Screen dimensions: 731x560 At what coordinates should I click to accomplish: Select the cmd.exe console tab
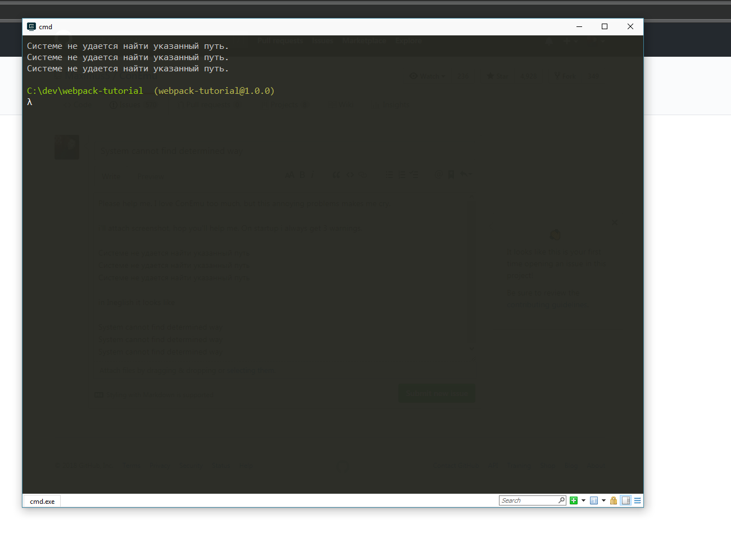(x=41, y=501)
